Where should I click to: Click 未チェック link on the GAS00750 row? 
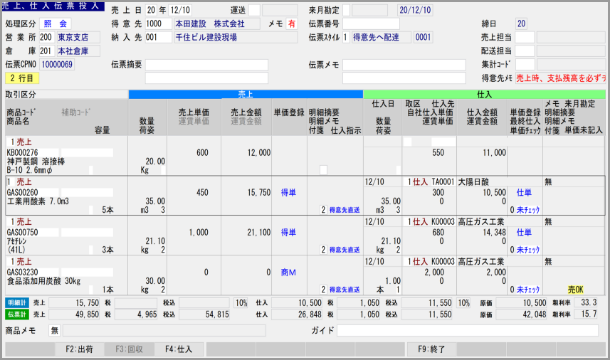(528, 250)
